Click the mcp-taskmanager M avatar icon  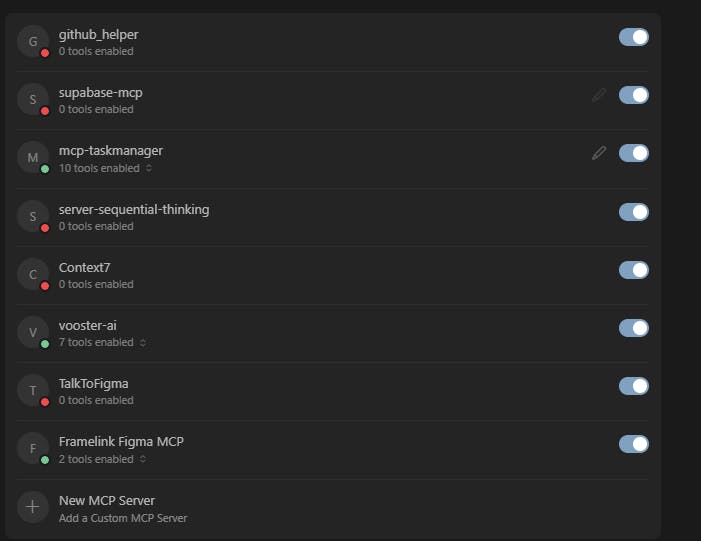33,157
